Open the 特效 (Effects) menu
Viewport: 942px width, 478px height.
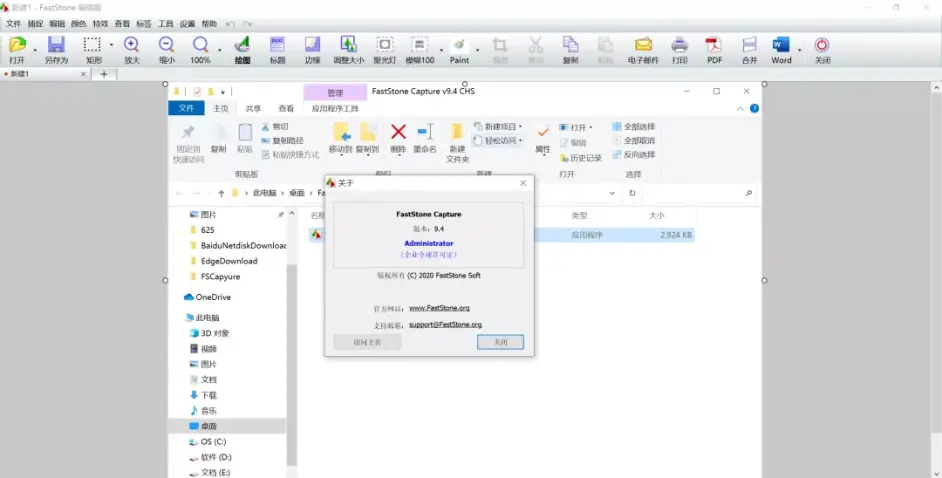(x=100, y=24)
